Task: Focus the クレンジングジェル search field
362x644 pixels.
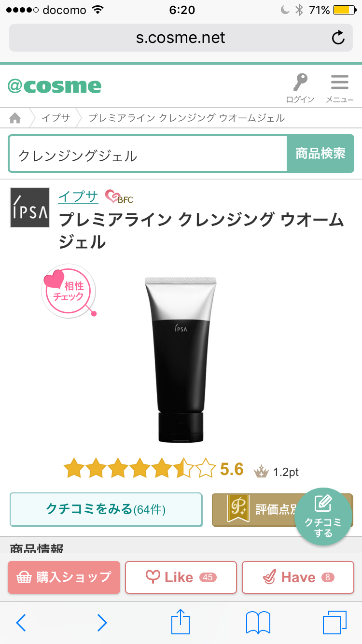Action: (x=148, y=154)
